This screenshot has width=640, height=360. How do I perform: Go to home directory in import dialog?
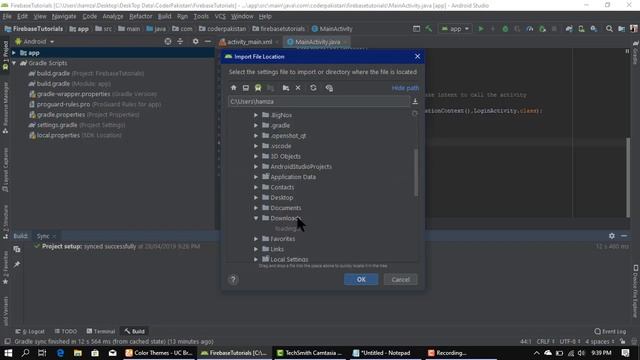(x=233, y=88)
